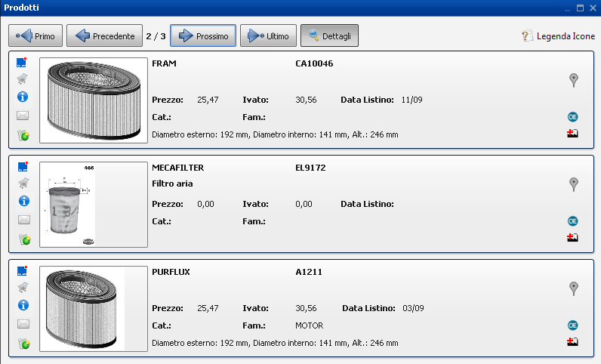Click the location pin for MECAFILTER EL9172

coord(573,184)
